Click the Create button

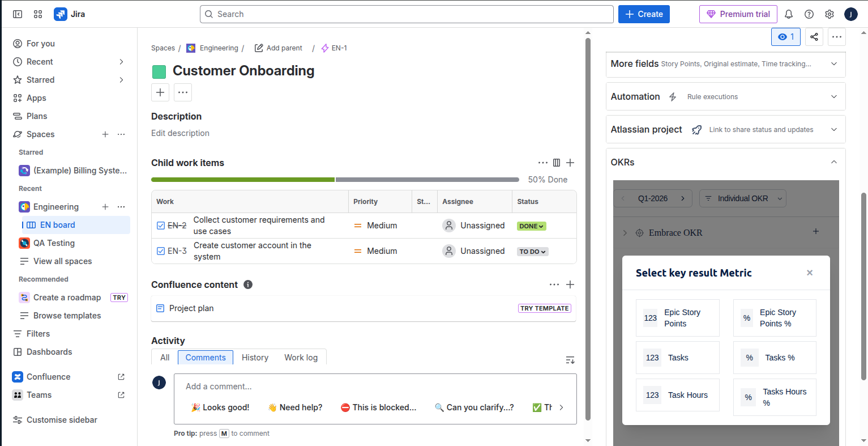coord(644,14)
